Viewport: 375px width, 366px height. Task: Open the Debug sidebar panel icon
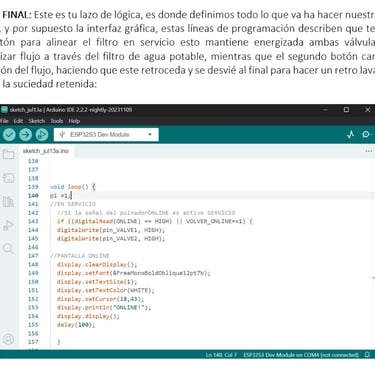(x=8, y=225)
